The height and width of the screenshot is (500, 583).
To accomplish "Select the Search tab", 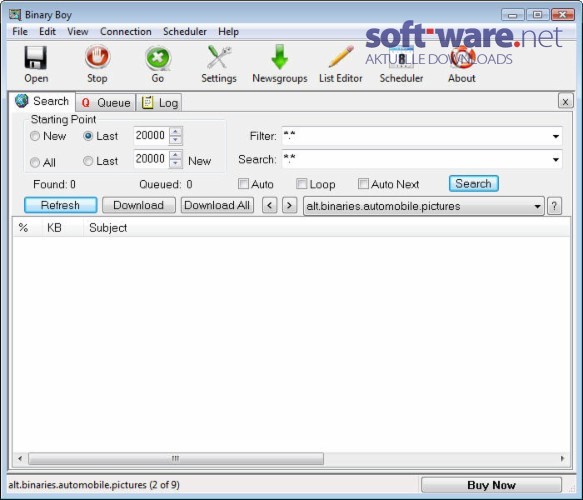I will (x=42, y=101).
